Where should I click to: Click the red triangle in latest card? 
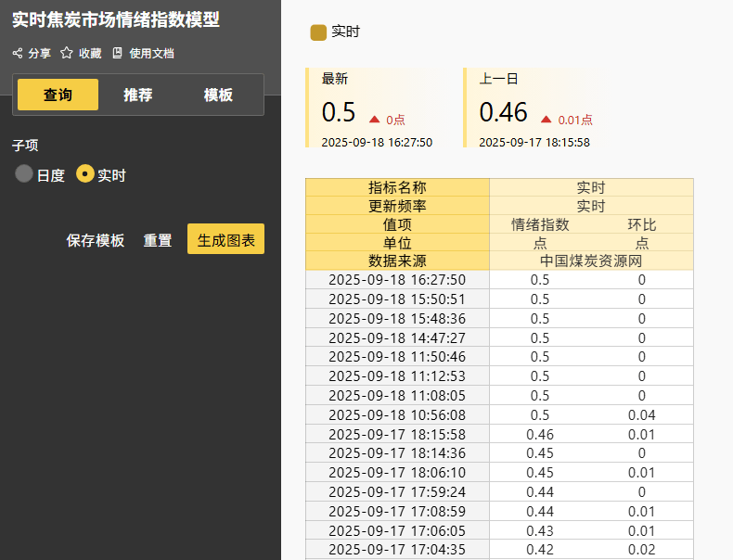(375, 119)
